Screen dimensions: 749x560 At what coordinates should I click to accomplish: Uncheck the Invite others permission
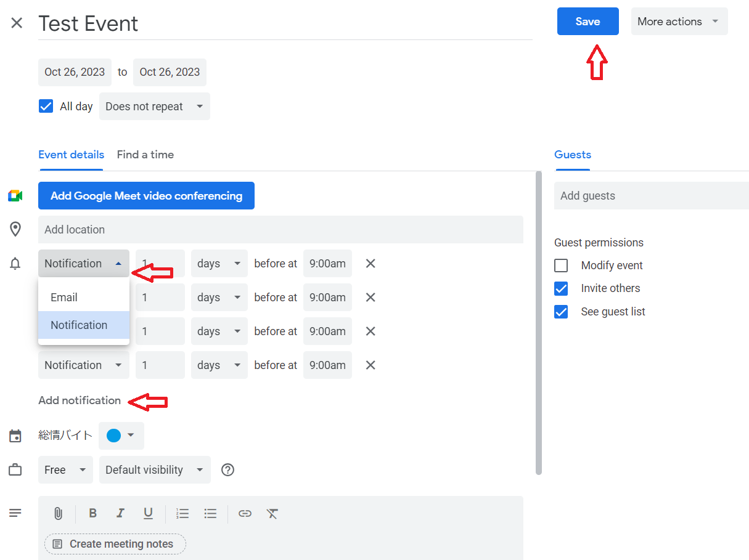point(561,288)
